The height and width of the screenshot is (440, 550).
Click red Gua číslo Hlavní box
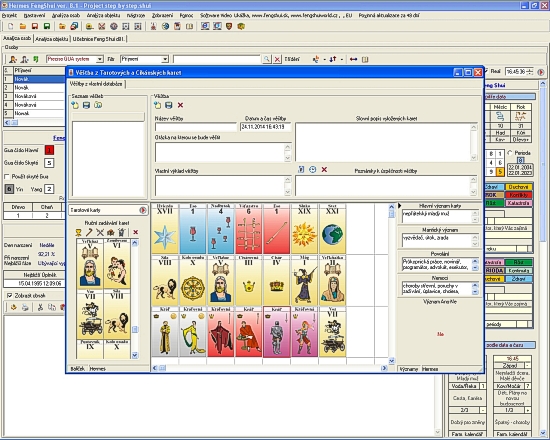coord(49,150)
